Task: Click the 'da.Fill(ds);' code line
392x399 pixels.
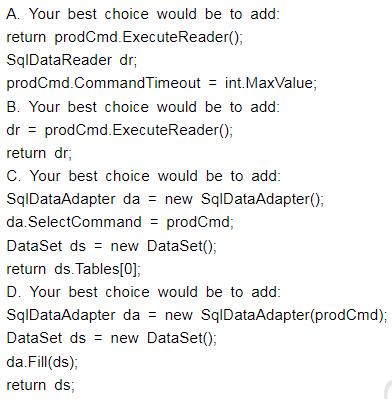Action: tap(42, 362)
